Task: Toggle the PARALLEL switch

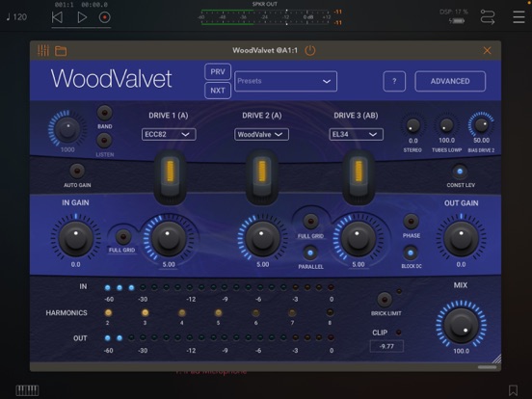Action: tap(310, 253)
